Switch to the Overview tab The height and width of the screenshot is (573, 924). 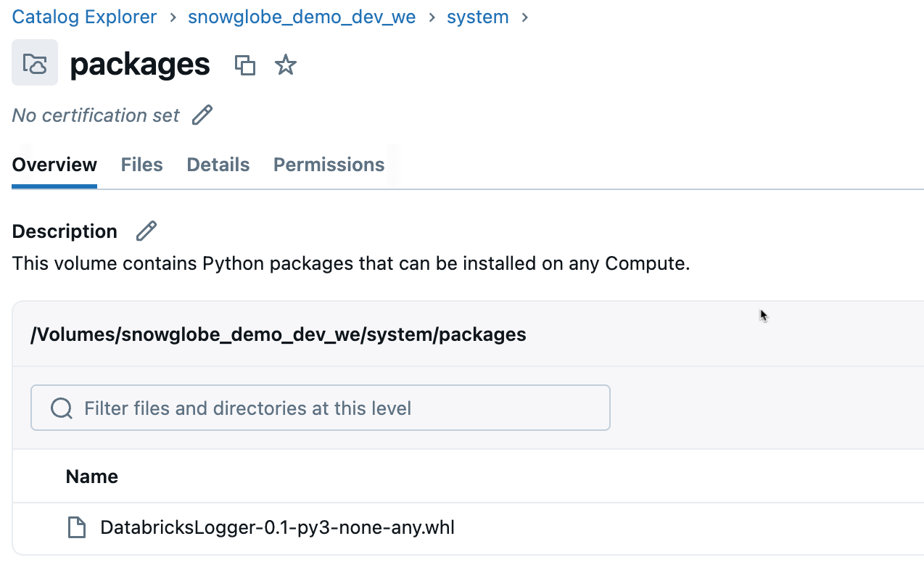tap(54, 165)
